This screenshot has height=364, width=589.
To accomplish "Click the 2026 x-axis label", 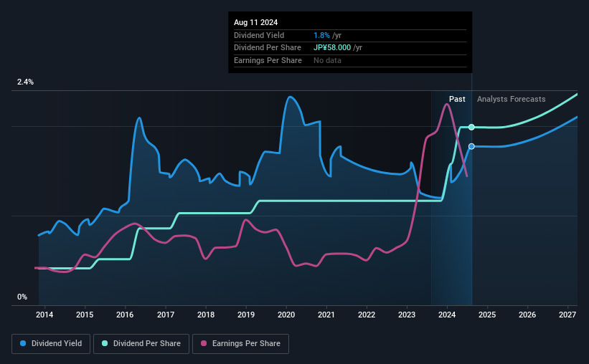I will (527, 315).
